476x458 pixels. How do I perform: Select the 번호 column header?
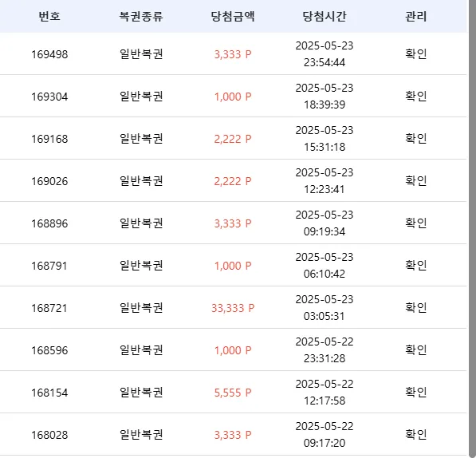coord(49,16)
